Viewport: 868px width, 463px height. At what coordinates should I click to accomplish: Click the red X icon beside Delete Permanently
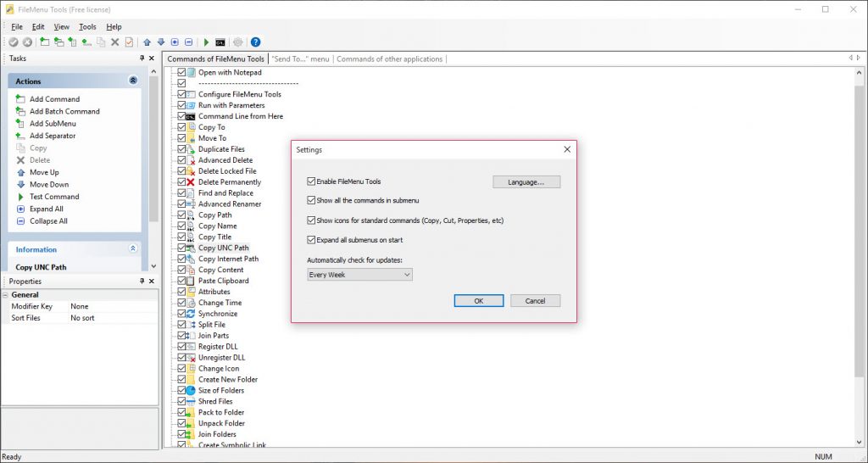(191, 182)
